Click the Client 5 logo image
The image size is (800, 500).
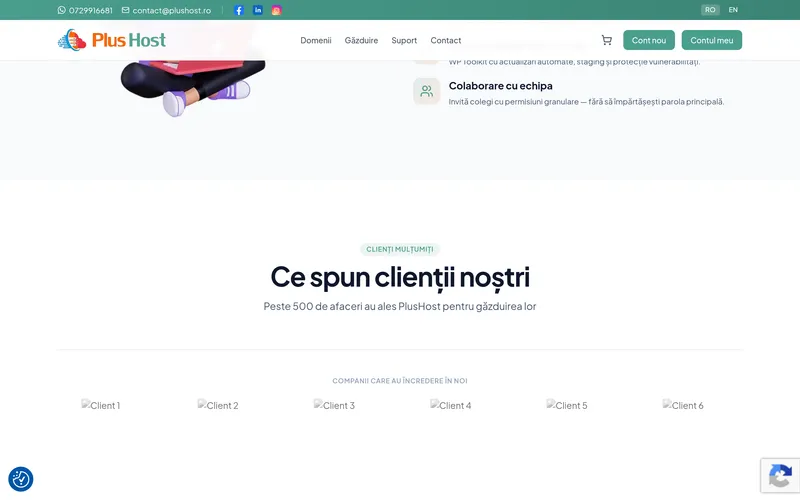(567, 405)
